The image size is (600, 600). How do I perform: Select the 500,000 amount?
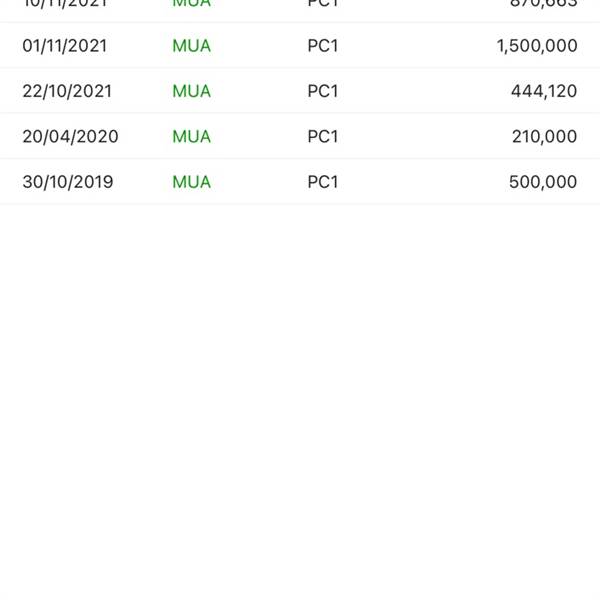544,182
